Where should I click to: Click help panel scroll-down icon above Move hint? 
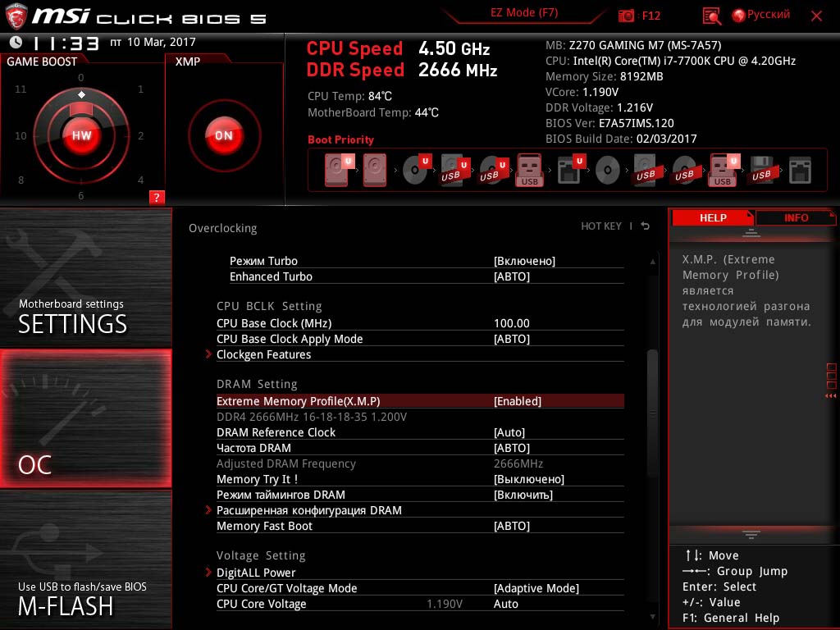(751, 535)
